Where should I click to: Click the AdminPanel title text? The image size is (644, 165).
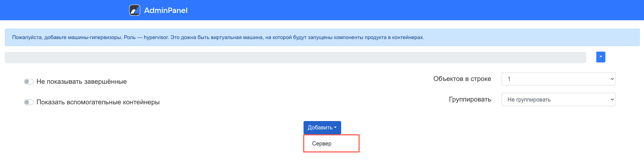point(166,10)
